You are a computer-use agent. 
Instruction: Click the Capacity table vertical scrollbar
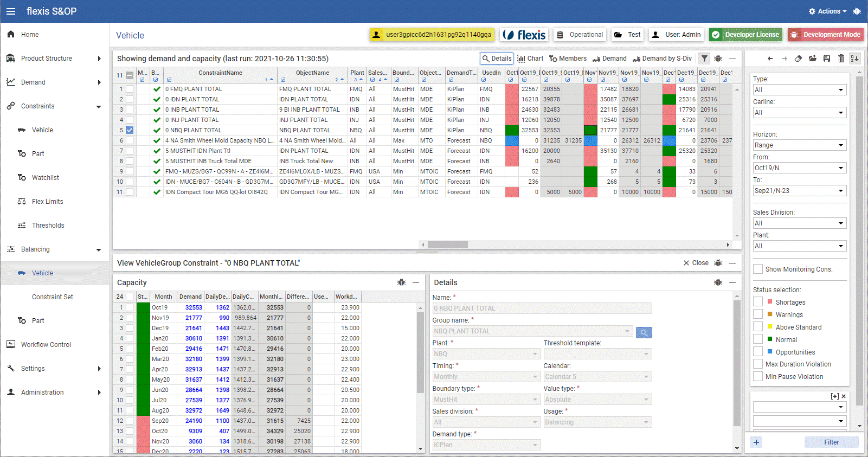(x=420, y=352)
